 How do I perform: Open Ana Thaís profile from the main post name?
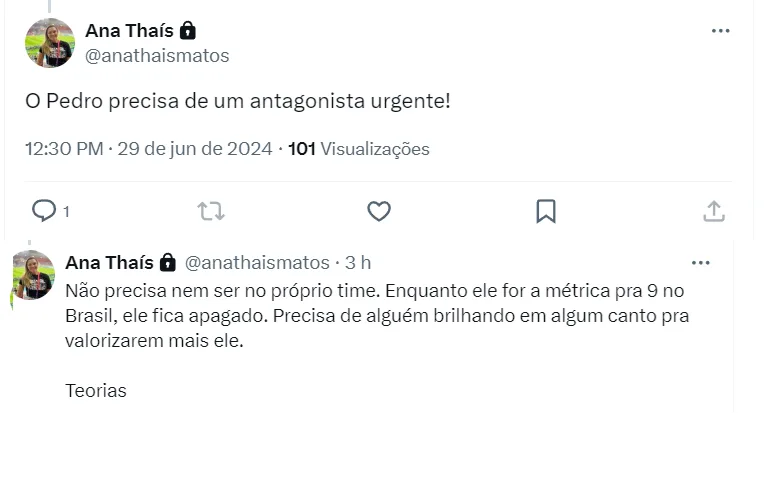click(129, 30)
